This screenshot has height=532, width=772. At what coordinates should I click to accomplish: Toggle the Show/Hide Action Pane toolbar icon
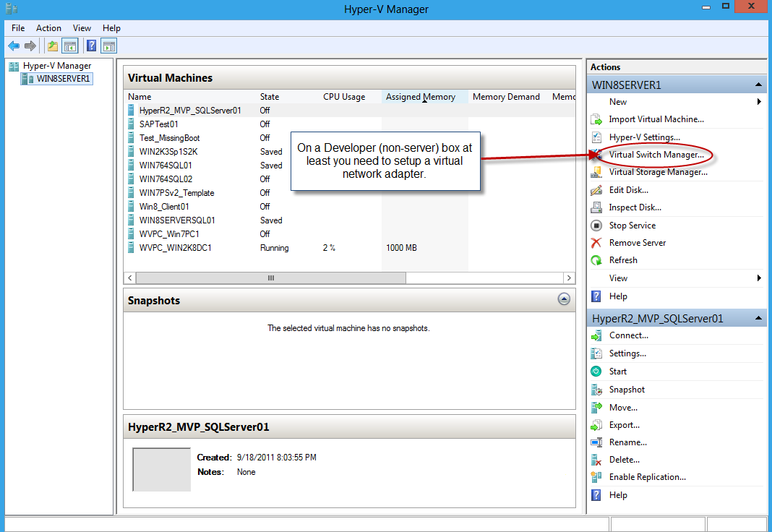pyautogui.click(x=109, y=46)
